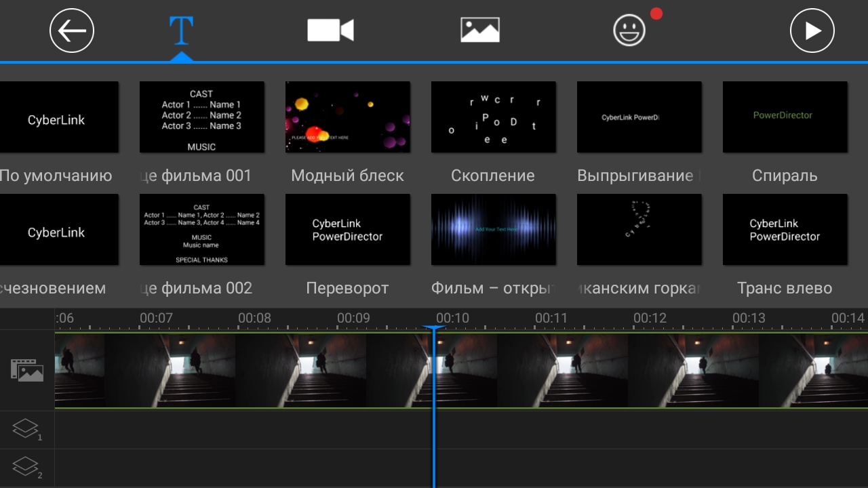Click the 'Скопление' label text
Screen dimensions: 868x488
click(493, 176)
